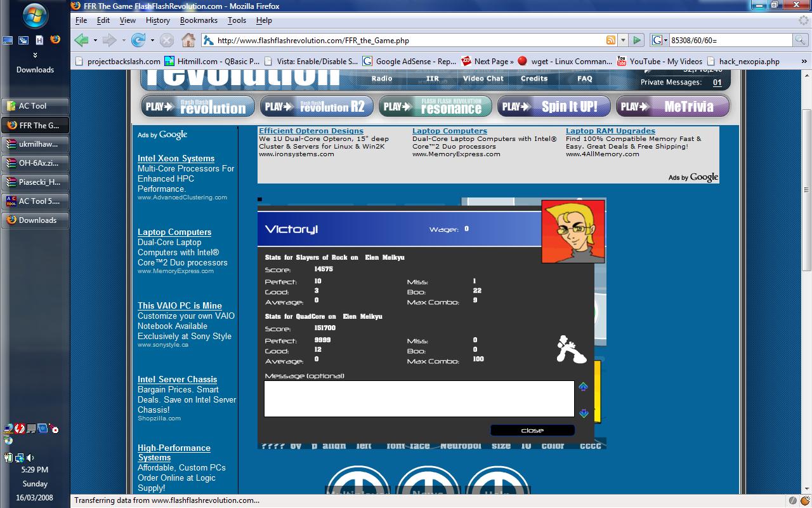This screenshot has height=508, width=812.
Task: Open the YouTube - My Videos bookmark
Action: (x=659, y=61)
